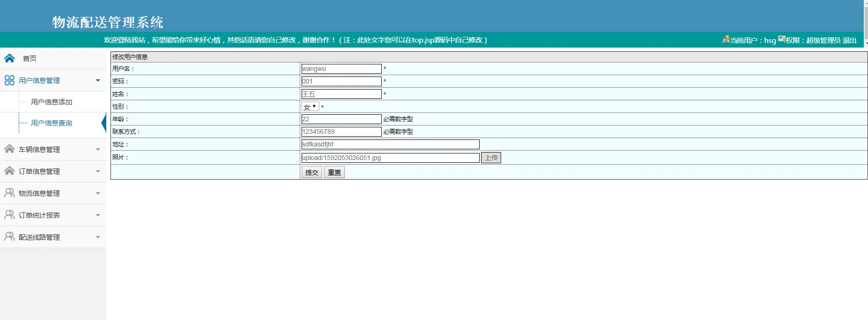Expand the 物流信息管理 dropdown arrow
This screenshot has width=868, height=320.
[x=98, y=193]
